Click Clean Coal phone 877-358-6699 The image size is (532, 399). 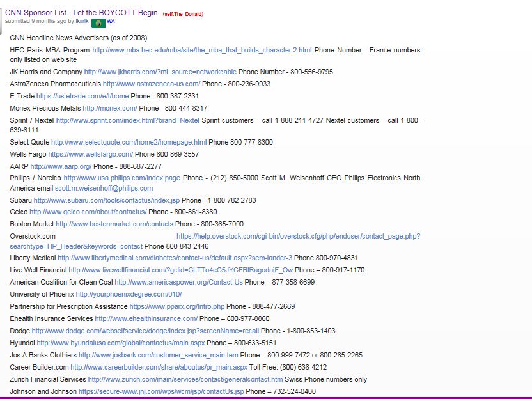tap(293, 282)
